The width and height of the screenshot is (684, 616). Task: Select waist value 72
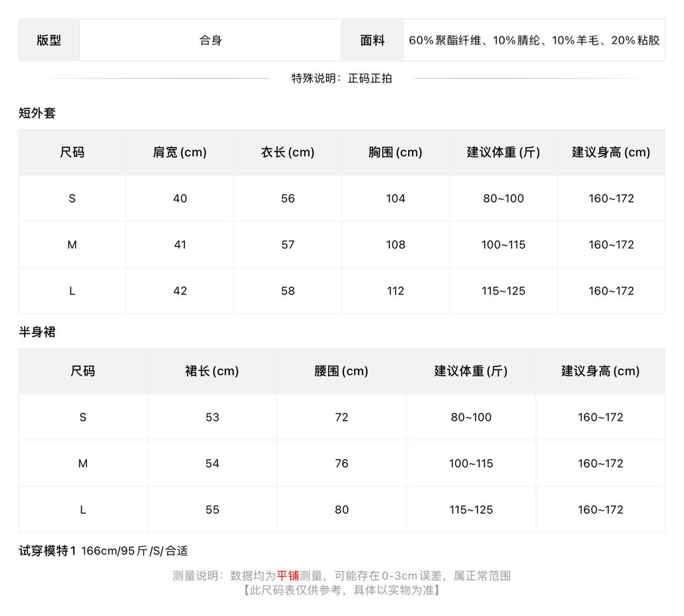[341, 418]
